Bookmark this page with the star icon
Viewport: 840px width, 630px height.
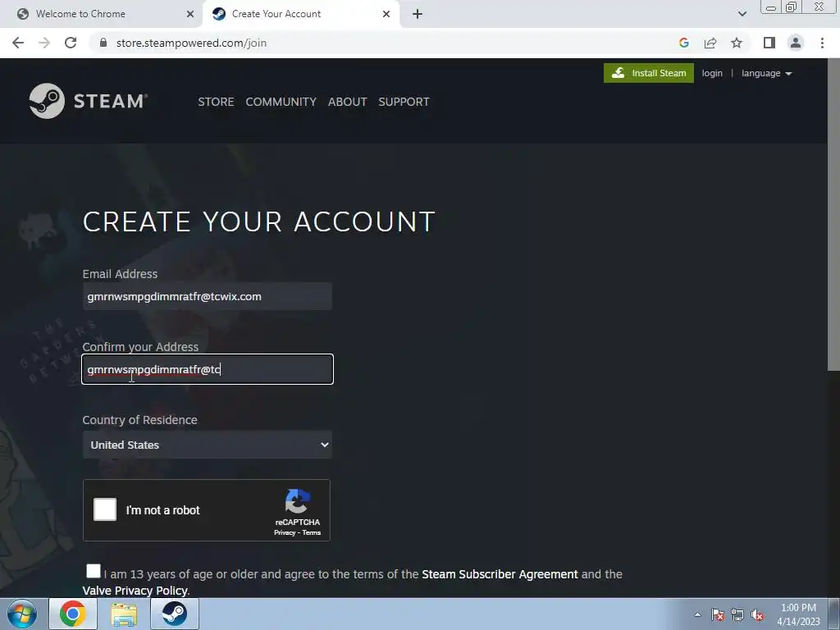[x=737, y=43]
